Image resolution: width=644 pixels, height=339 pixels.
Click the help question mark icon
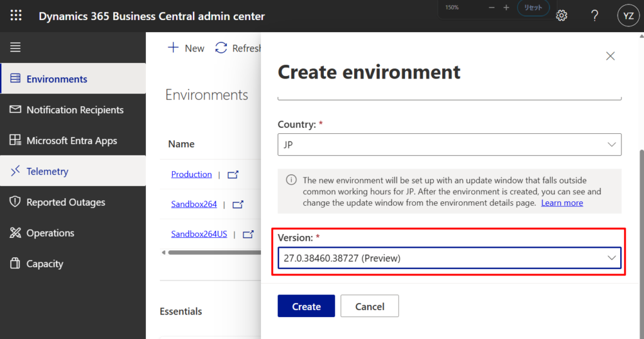pos(594,16)
